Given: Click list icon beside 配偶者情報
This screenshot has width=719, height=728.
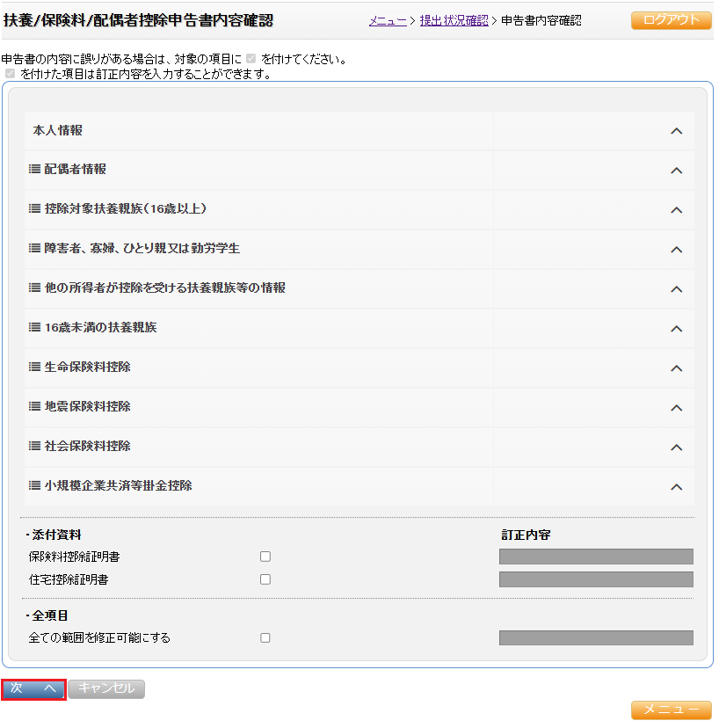Looking at the screenshot, I should coord(34,169).
